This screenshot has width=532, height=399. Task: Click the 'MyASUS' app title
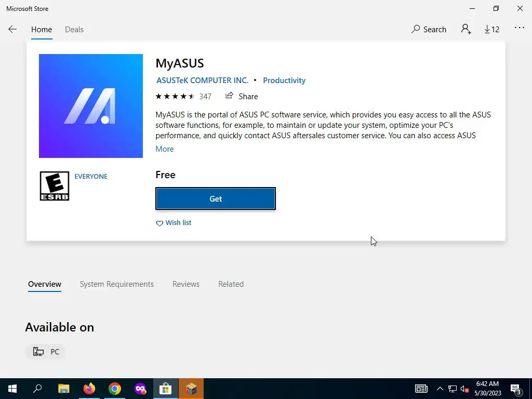coord(179,63)
